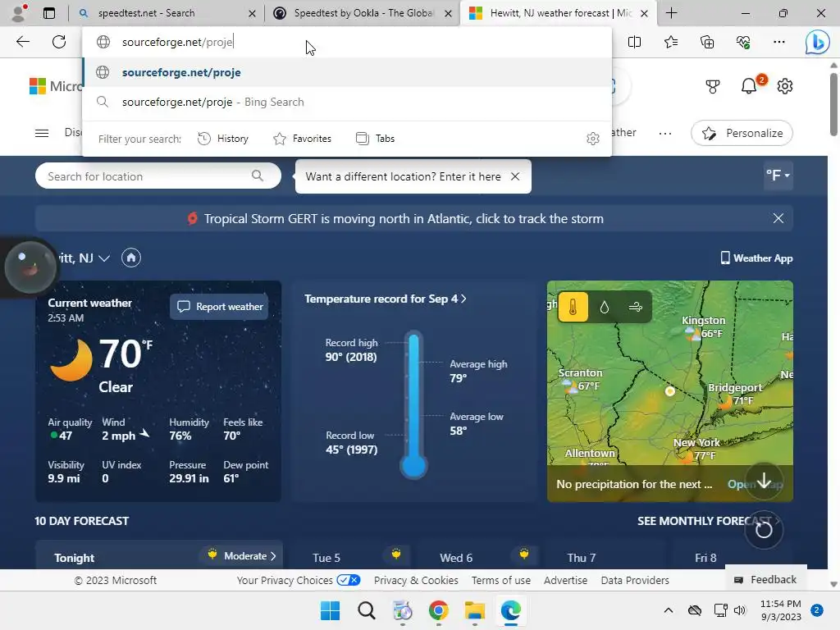The width and height of the screenshot is (840, 630).
Task: Open the Microsoft Rewards trophy icon
Action: point(713,86)
